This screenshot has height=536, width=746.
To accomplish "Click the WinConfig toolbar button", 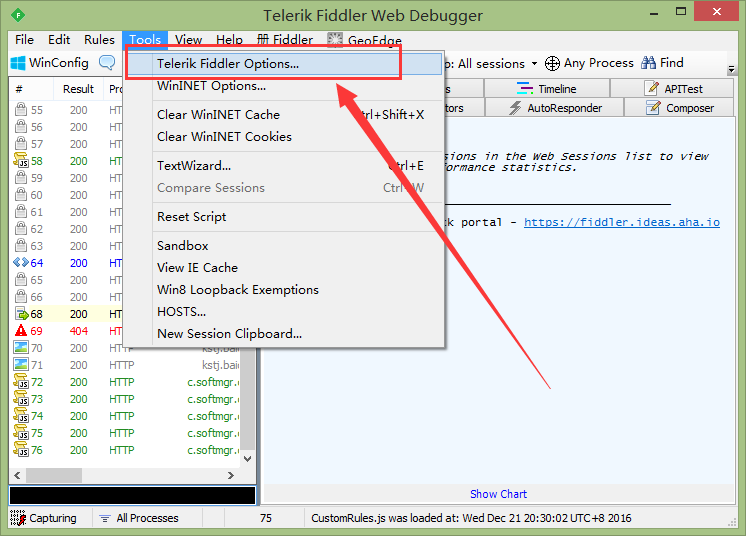I will 49,63.
